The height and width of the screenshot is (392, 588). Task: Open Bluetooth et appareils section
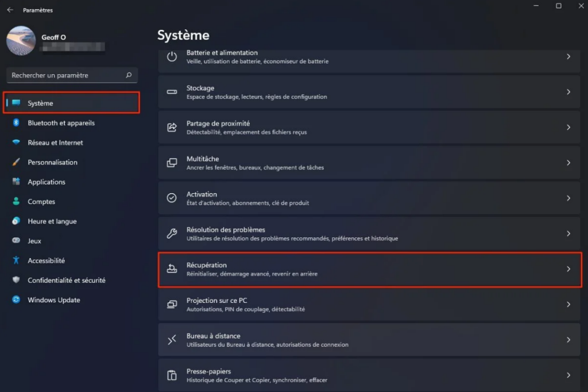61,123
